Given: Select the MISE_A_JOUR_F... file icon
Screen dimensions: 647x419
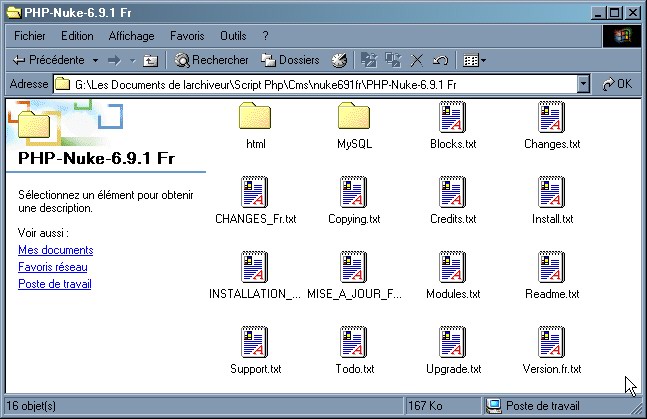Looking at the screenshot, I should [x=354, y=267].
